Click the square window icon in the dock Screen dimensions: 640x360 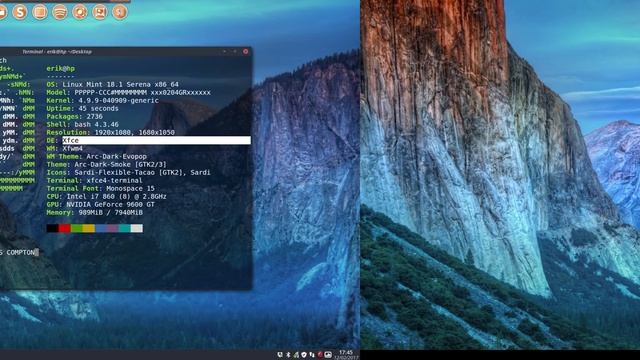click(x=40, y=12)
